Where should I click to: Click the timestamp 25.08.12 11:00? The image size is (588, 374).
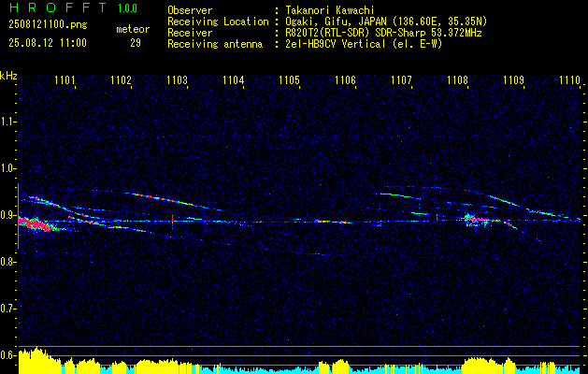[48, 43]
